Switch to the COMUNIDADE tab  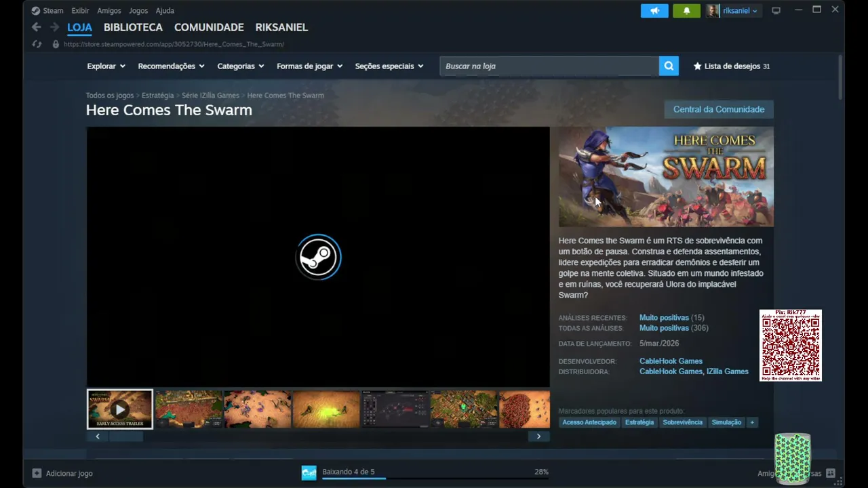[x=209, y=27]
